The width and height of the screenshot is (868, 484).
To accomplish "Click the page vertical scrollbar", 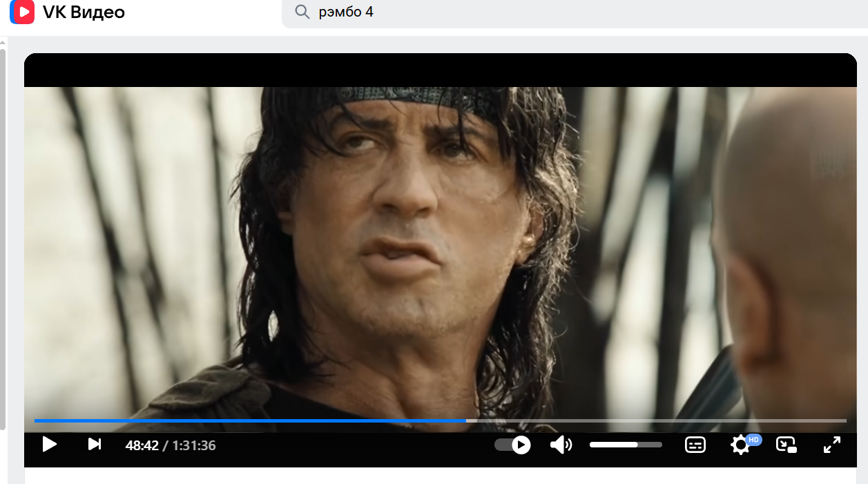I will point(3,238).
